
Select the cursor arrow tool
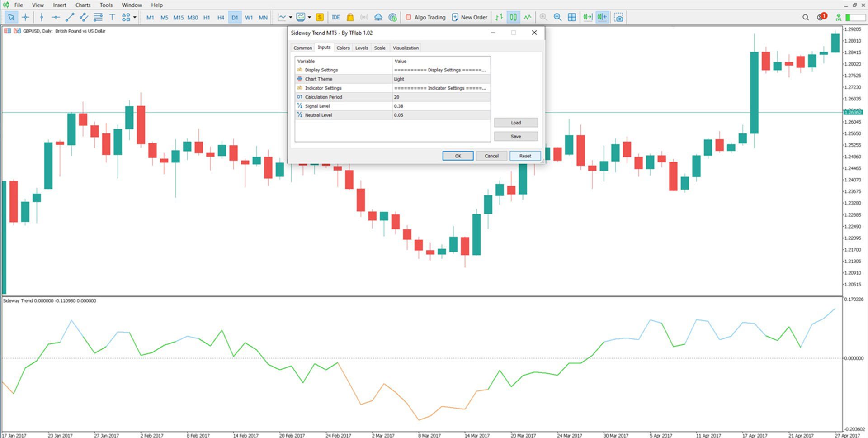pos(11,17)
